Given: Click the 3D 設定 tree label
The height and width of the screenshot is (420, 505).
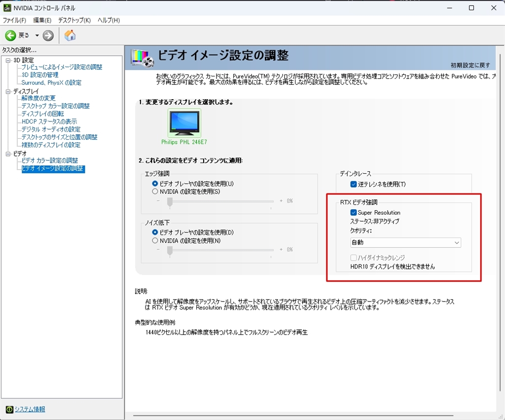Looking at the screenshot, I should coord(24,60).
